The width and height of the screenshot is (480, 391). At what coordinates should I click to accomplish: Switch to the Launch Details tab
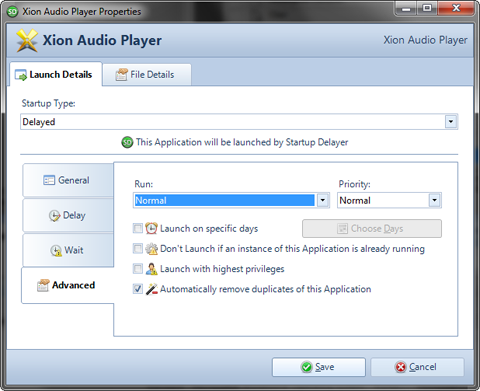pyautogui.click(x=56, y=74)
